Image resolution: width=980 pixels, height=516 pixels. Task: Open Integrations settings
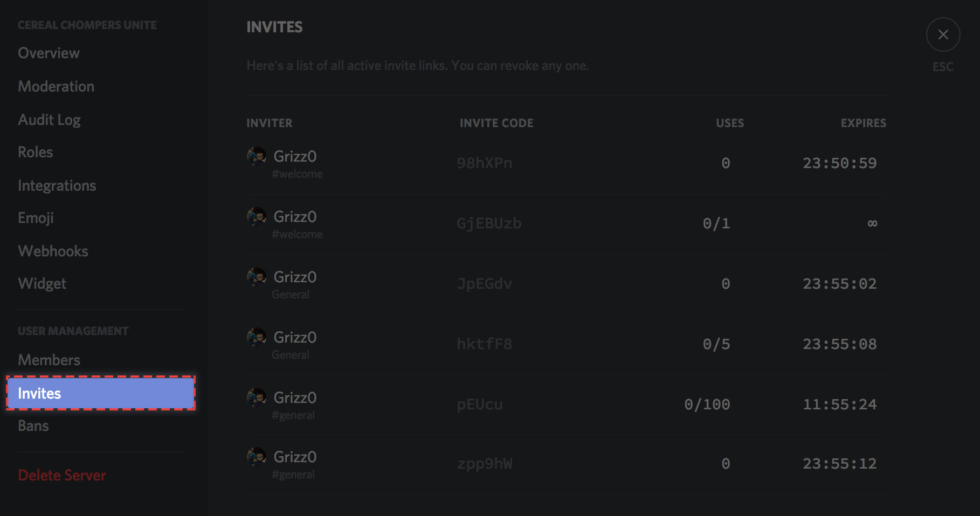point(57,186)
